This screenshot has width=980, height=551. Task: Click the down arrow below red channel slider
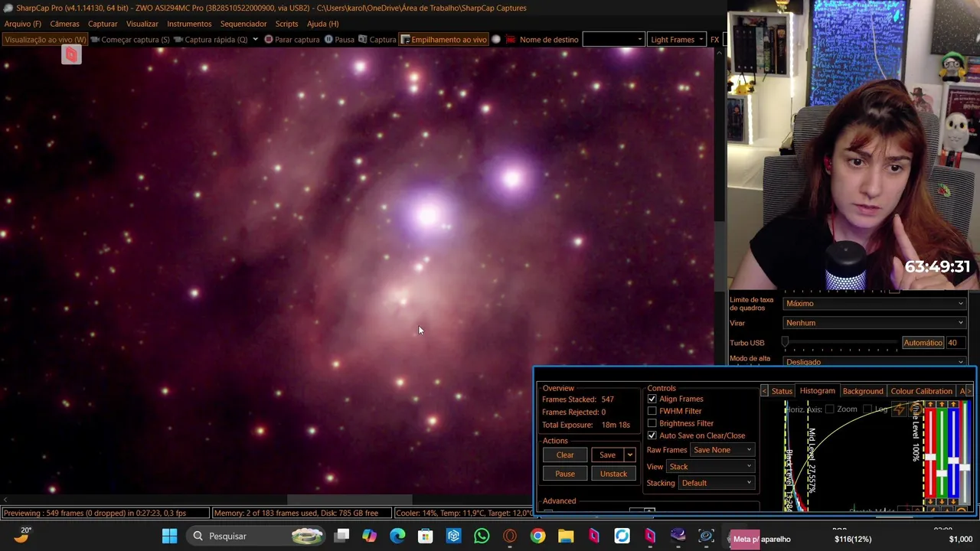(x=931, y=502)
